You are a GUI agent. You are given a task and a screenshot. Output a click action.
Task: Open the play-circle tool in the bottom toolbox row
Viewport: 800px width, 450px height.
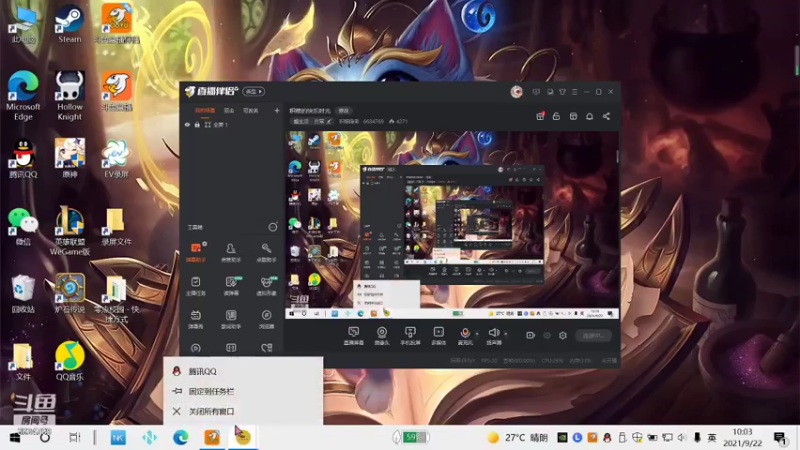point(196,348)
